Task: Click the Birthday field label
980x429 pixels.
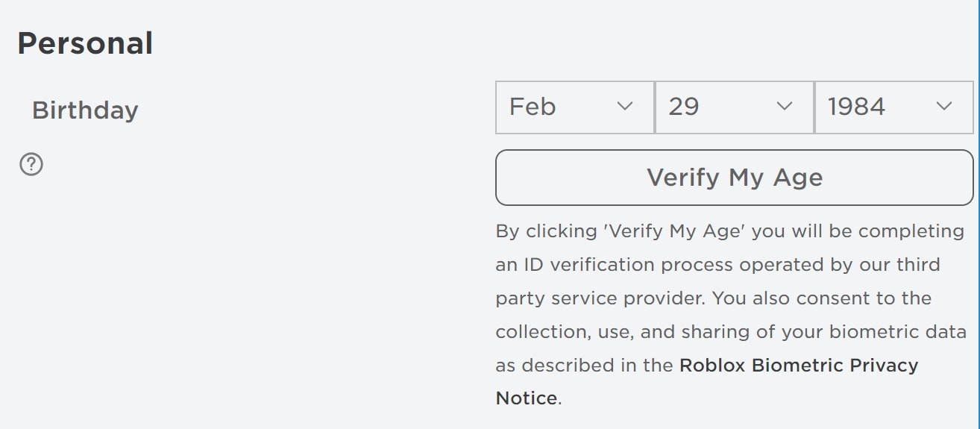Action: click(85, 110)
